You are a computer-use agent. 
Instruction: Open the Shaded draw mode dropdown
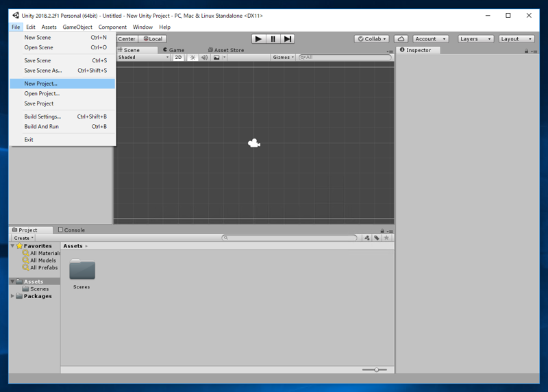pyautogui.click(x=144, y=58)
